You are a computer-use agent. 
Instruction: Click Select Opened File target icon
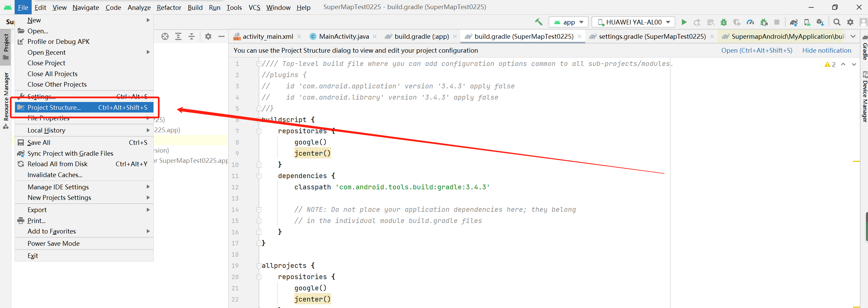click(x=165, y=36)
